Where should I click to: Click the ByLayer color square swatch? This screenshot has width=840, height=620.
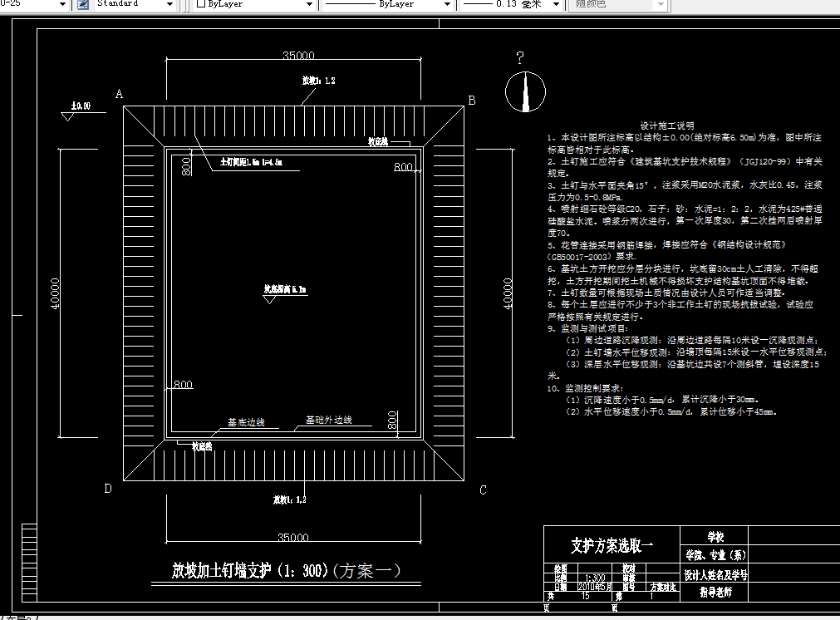coord(201,4)
